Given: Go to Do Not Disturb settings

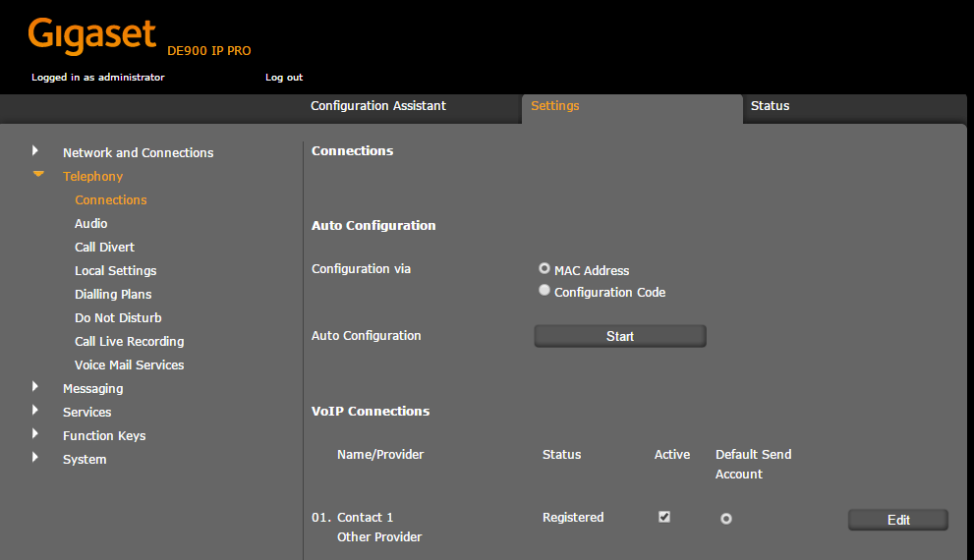Looking at the screenshot, I should tap(118, 317).
